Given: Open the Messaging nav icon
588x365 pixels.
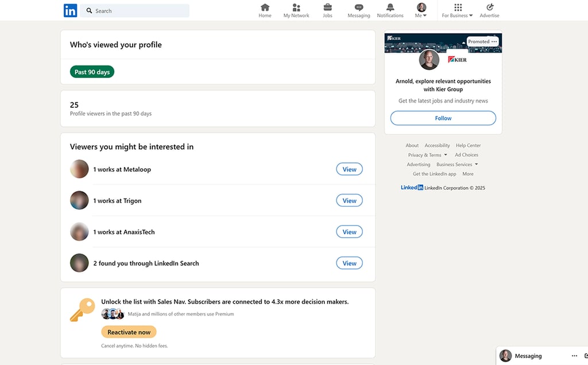Looking at the screenshot, I should 359,7.
